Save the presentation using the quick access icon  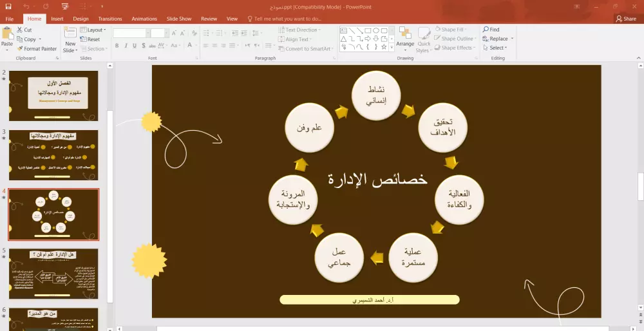coord(8,6)
